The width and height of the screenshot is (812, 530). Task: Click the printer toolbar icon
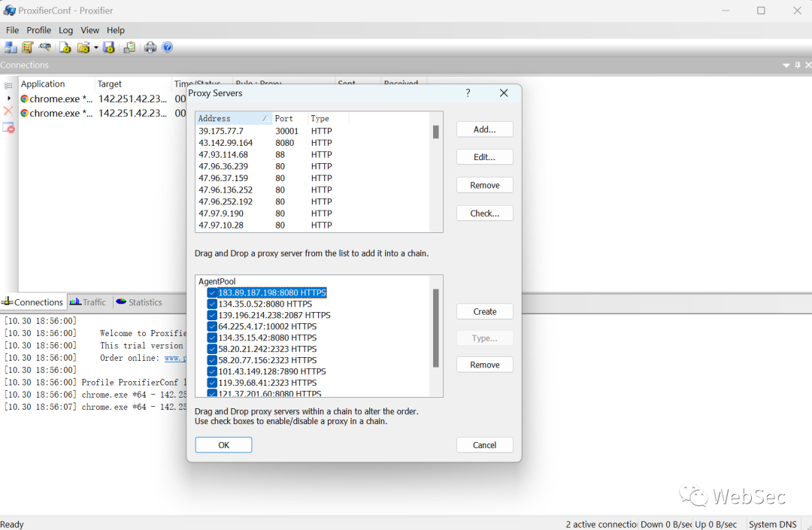click(x=150, y=47)
